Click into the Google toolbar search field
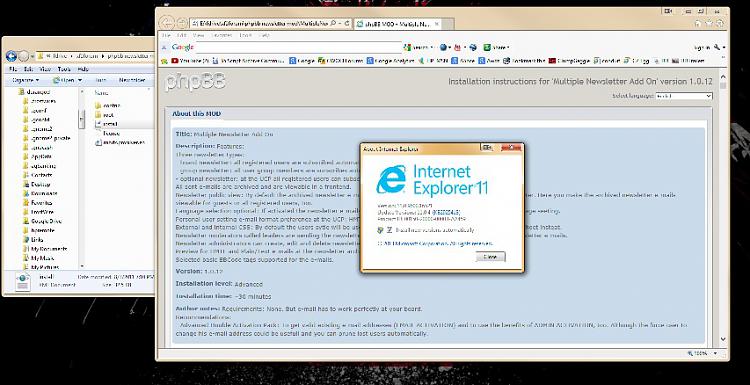Screen dimensions: 750x385 [299, 47]
